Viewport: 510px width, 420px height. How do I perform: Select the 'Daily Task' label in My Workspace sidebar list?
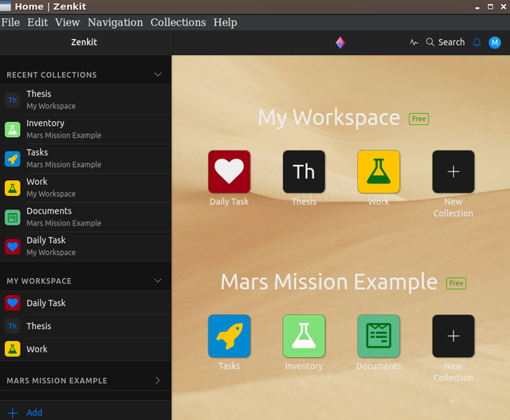pos(46,303)
